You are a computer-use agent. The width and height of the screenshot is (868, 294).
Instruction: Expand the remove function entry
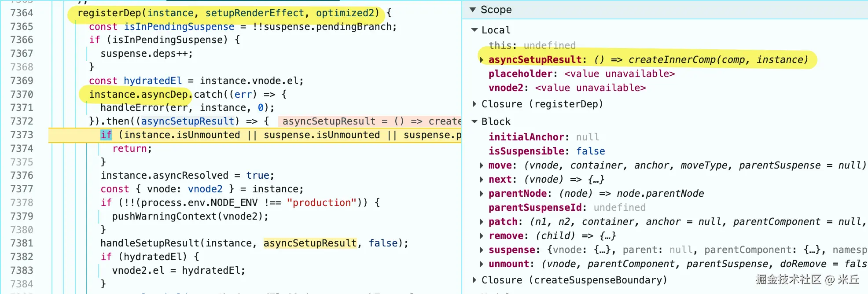(482, 236)
